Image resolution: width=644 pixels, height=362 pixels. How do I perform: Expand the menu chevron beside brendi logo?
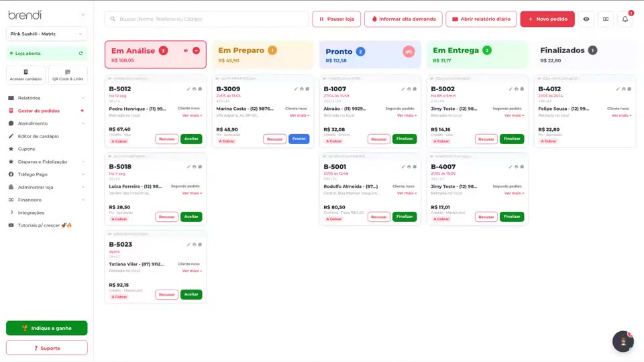83,15
